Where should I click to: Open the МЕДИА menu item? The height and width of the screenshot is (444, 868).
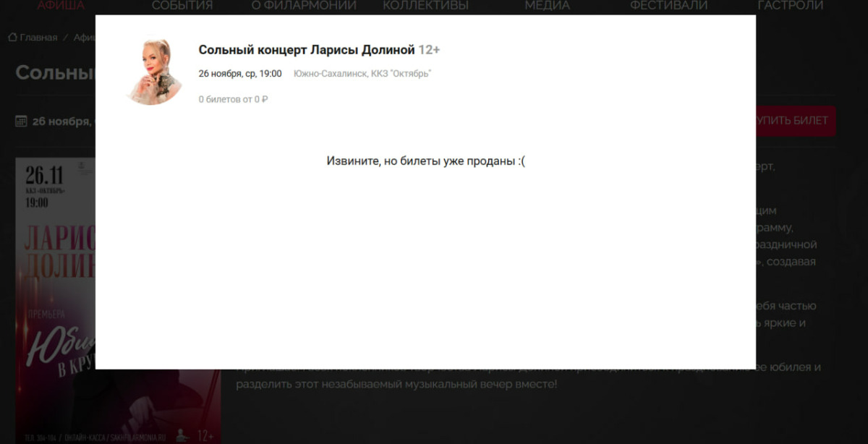pos(547,6)
